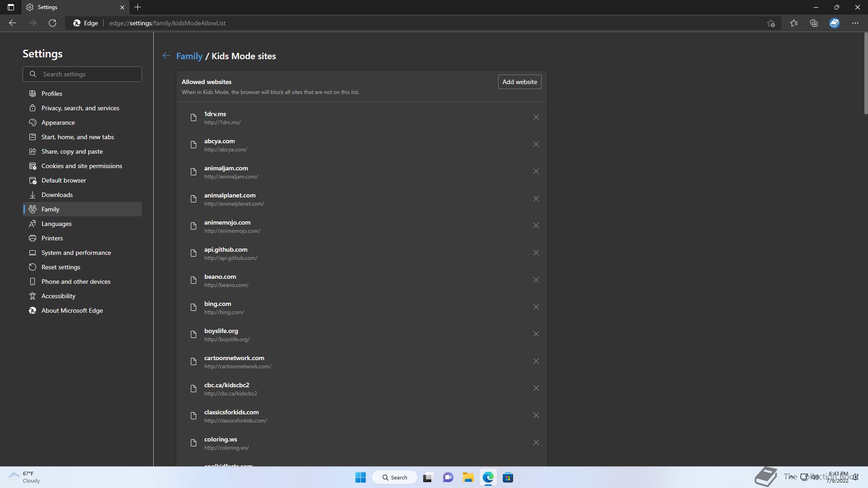Delete classicsforkids.com from the list

point(536,416)
